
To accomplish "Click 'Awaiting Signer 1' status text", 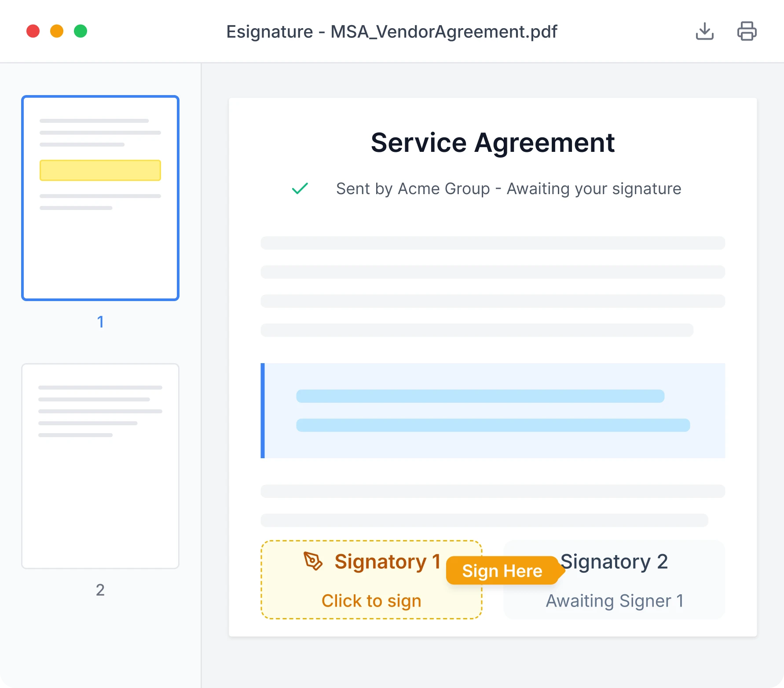I will [x=615, y=601].
